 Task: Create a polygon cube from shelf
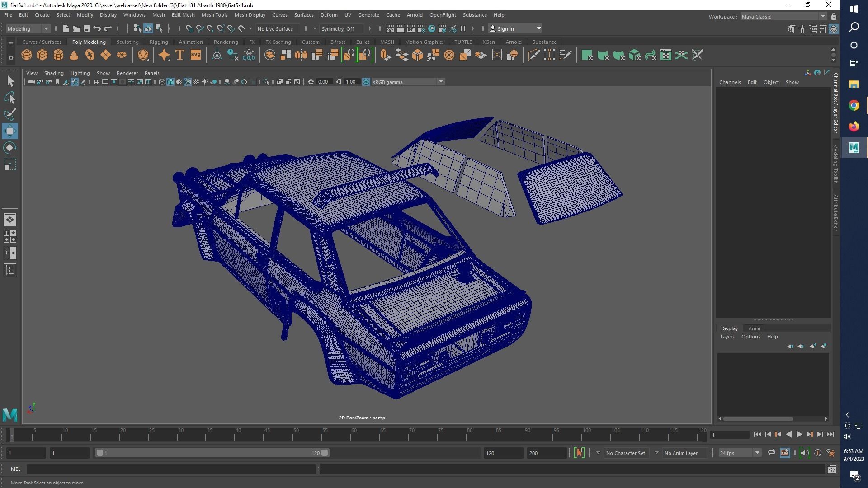click(x=42, y=55)
